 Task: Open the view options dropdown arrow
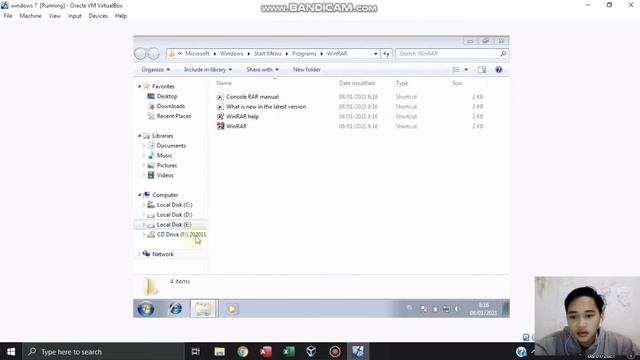pyautogui.click(x=466, y=70)
